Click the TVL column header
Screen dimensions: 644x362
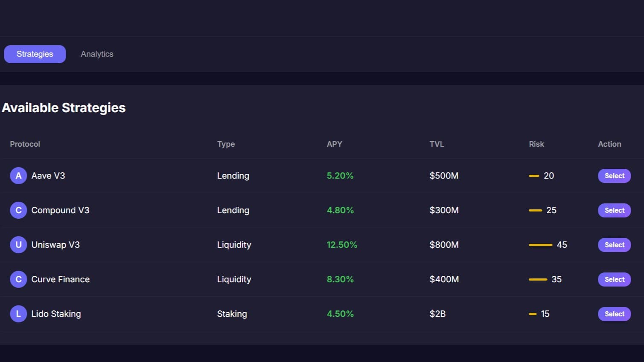(x=437, y=144)
